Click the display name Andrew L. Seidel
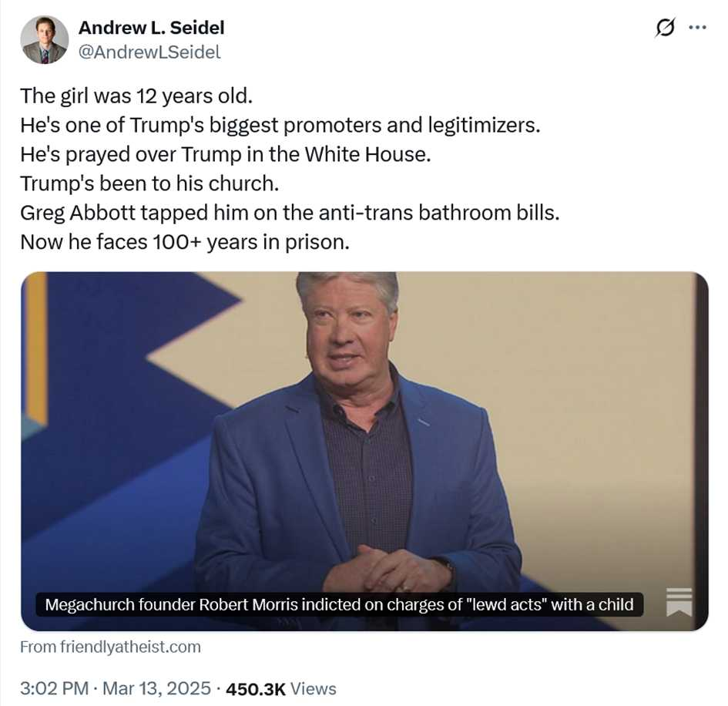Screen dimensions: 728x706 click(152, 28)
